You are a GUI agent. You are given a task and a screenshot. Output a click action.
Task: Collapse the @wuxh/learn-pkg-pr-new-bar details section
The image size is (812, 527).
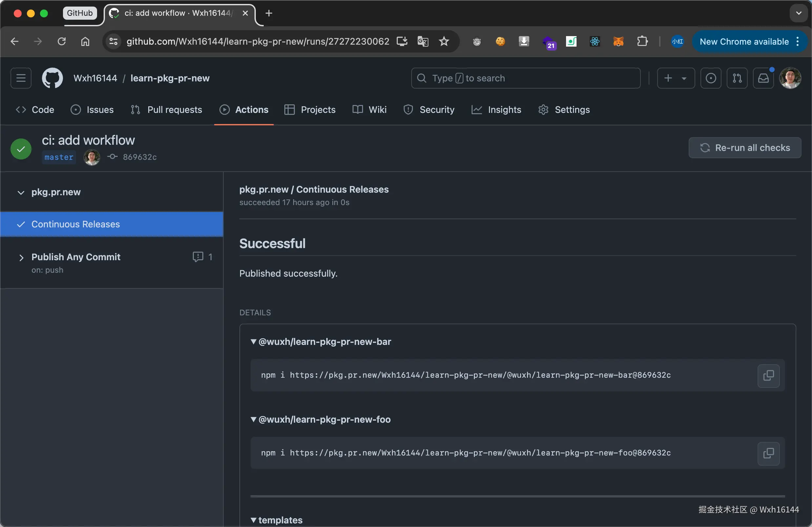click(254, 342)
